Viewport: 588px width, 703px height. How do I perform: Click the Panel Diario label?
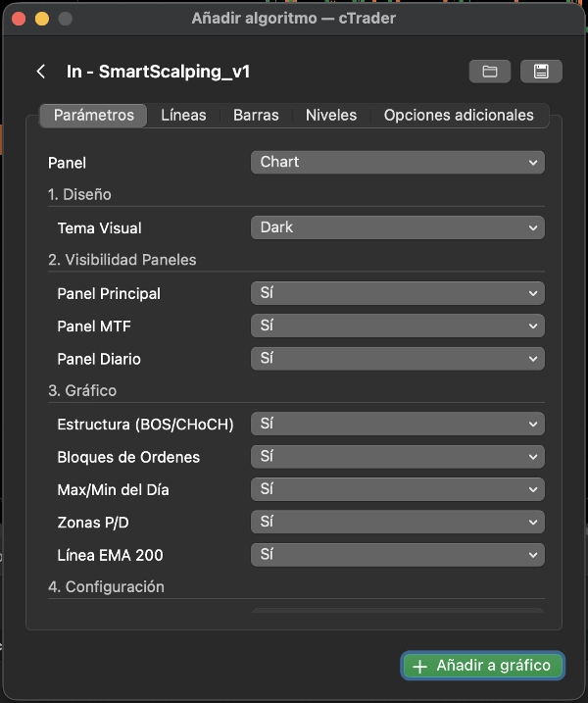99,359
